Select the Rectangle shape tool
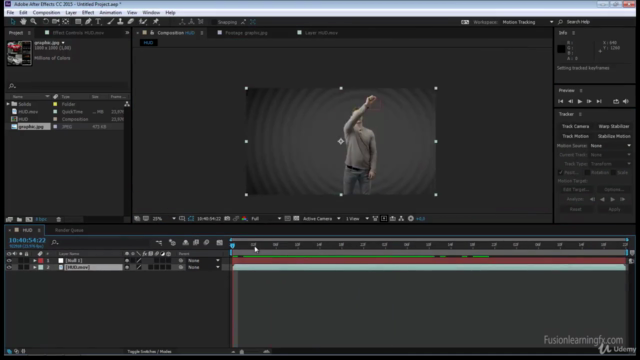This screenshot has width=640, height=360. 78,22
